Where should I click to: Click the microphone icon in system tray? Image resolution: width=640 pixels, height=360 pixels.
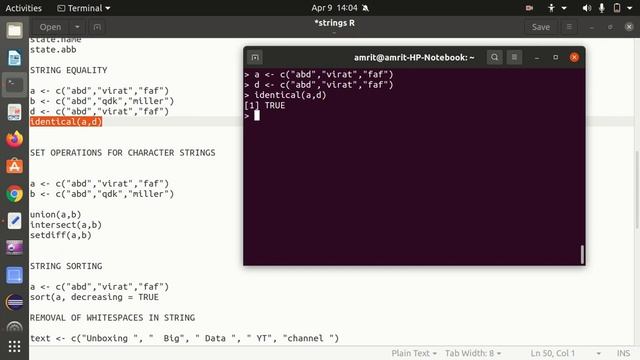tap(602, 8)
